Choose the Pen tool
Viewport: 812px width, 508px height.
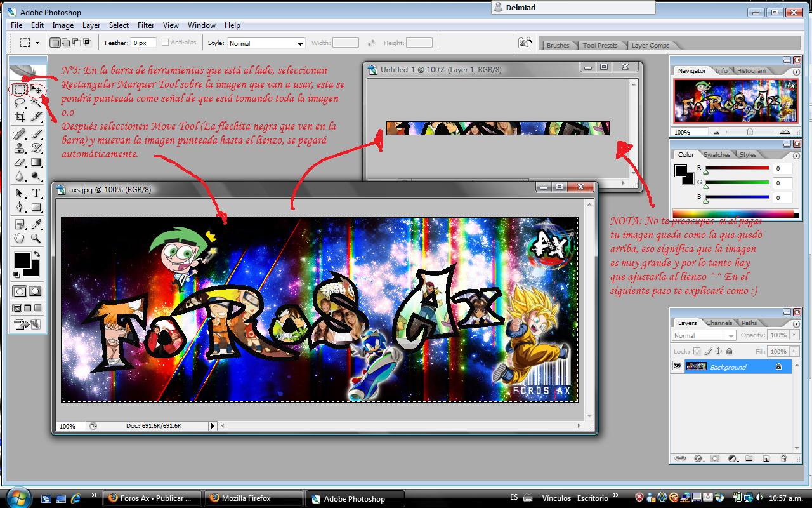[x=20, y=207]
